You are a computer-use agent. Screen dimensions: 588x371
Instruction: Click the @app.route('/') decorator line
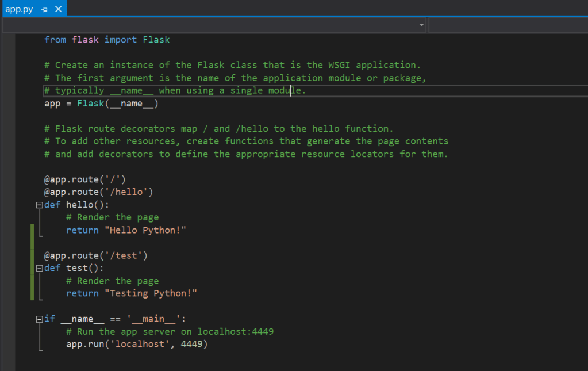[x=84, y=179]
